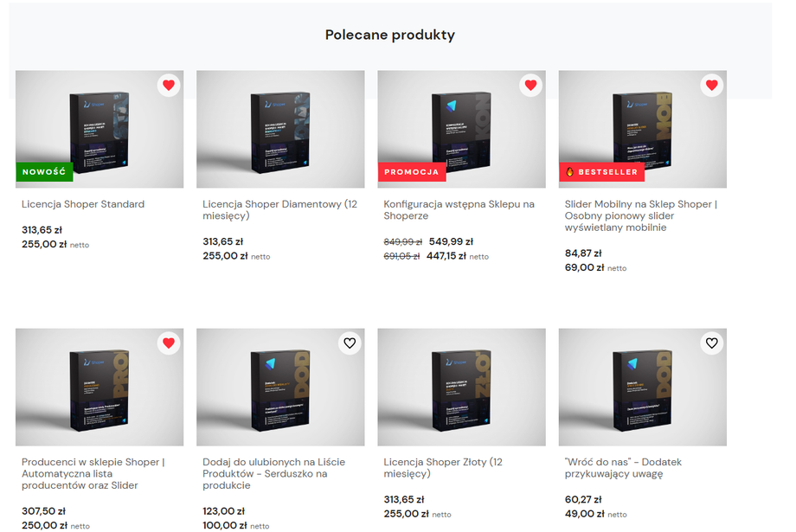This screenshot has width=796, height=532.
Task: Click "Wróć do nas" Dodatek product image
Action: pyautogui.click(x=642, y=388)
